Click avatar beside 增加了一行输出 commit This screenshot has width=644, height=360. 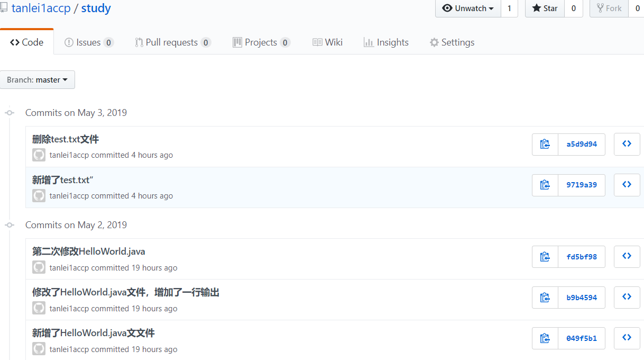(39, 308)
